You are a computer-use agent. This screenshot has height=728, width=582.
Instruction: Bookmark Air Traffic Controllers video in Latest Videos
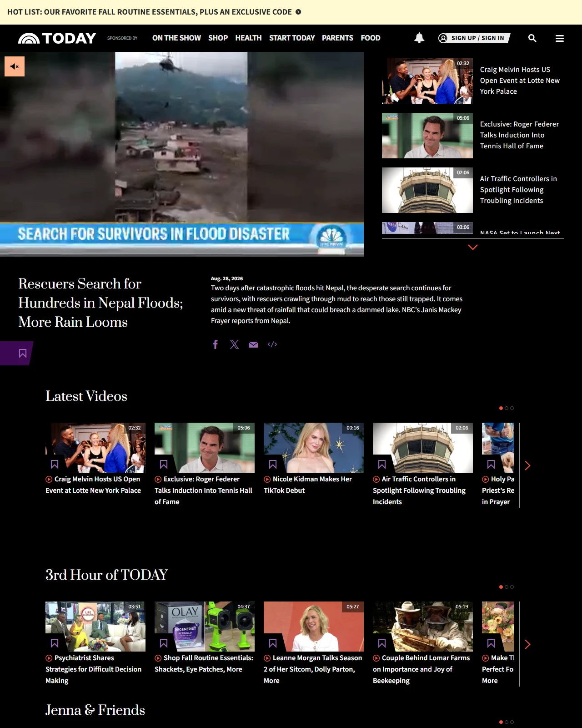pos(382,465)
